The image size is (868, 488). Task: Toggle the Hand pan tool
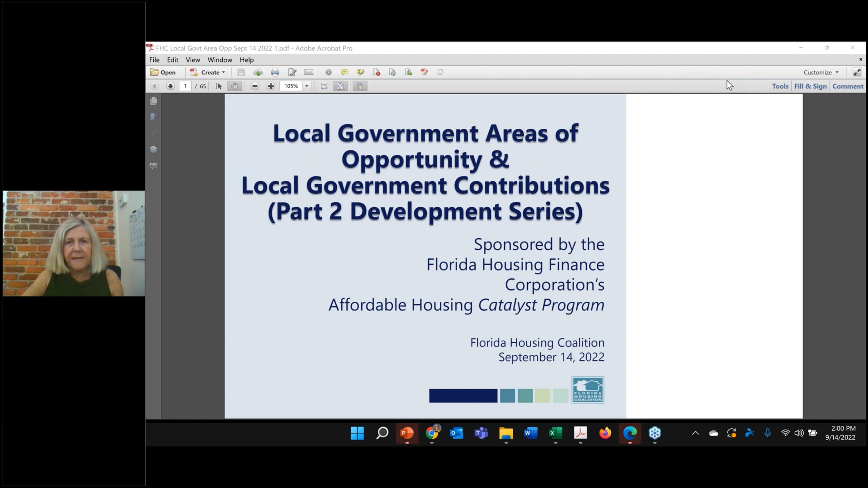pos(235,86)
